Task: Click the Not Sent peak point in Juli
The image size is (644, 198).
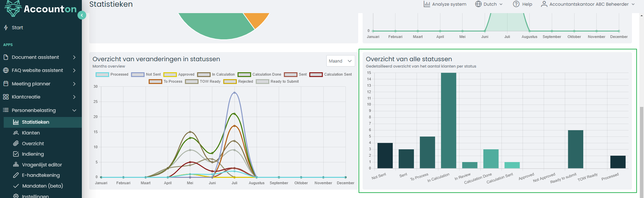Action: 234,92
